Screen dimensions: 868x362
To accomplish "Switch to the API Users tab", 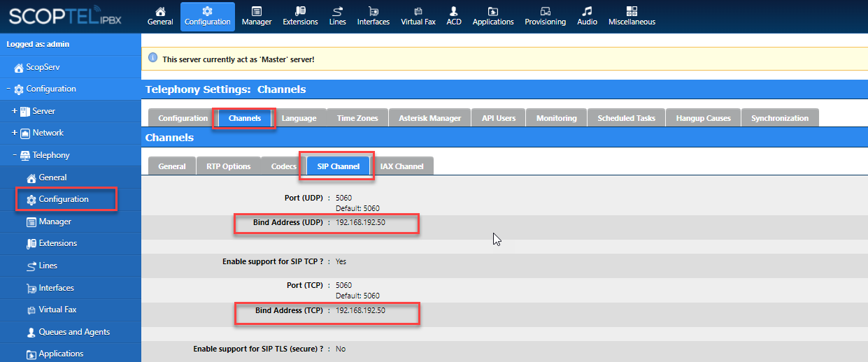I will coord(499,118).
